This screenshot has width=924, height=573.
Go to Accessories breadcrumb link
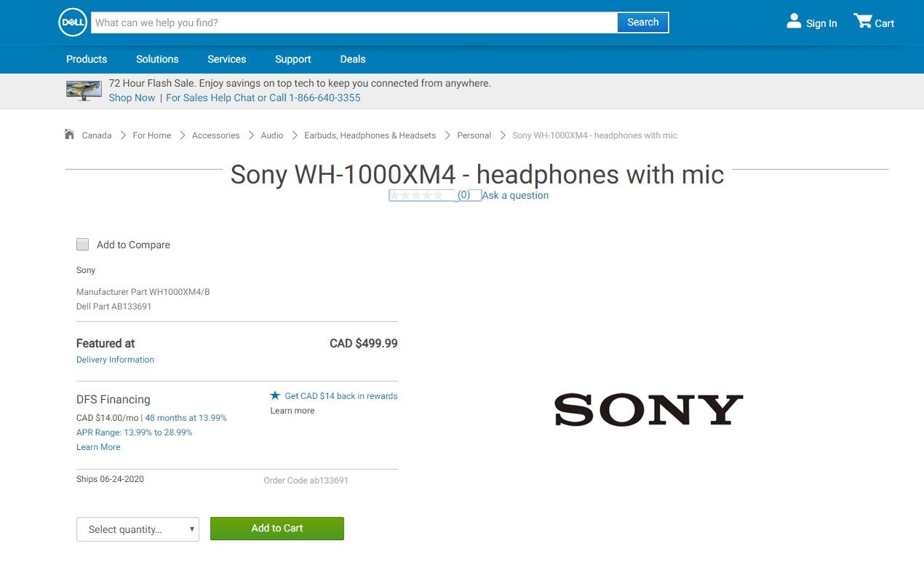click(216, 135)
